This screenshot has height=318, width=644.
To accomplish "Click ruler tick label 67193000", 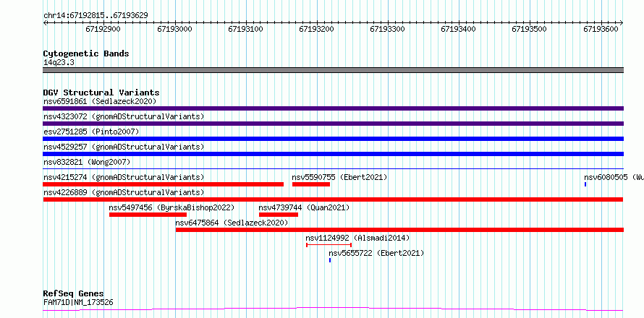I will coord(175,29).
